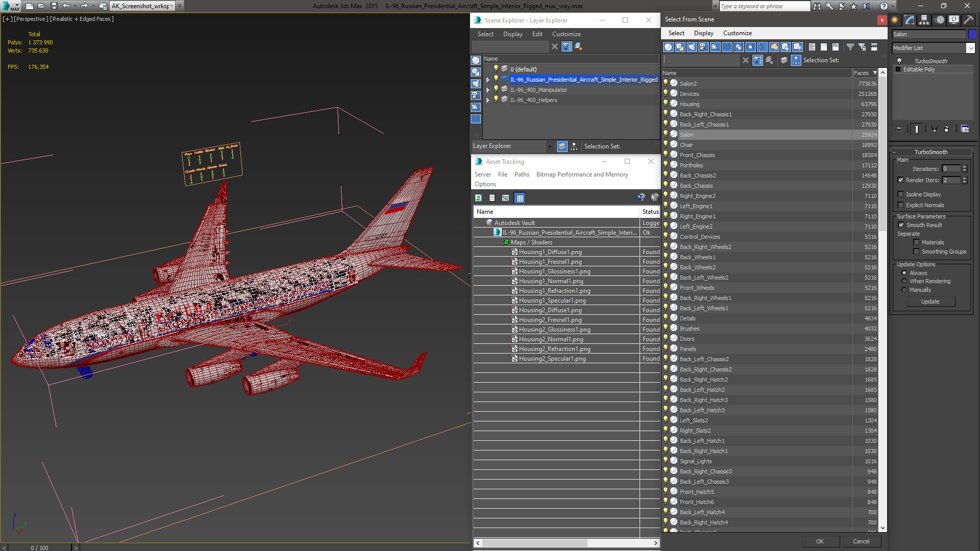Toggle Display Helpers filter in Select From Scene
The image size is (980, 551).
click(715, 47)
